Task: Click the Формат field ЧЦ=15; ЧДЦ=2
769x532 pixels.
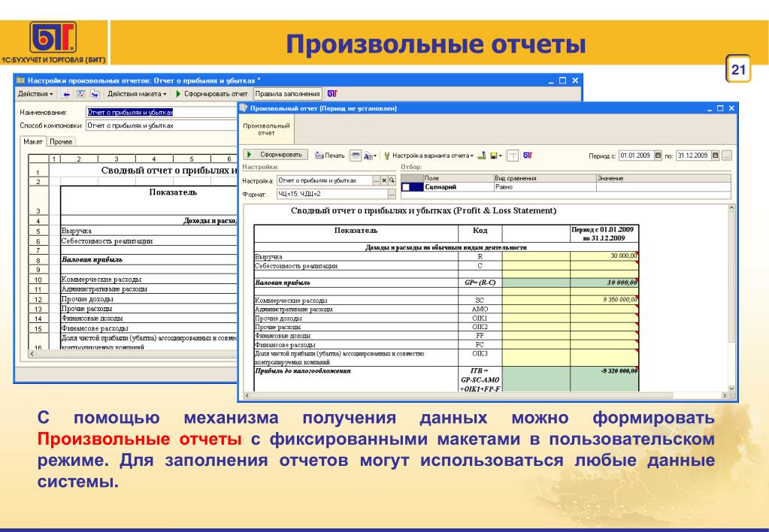Action: tap(332, 194)
